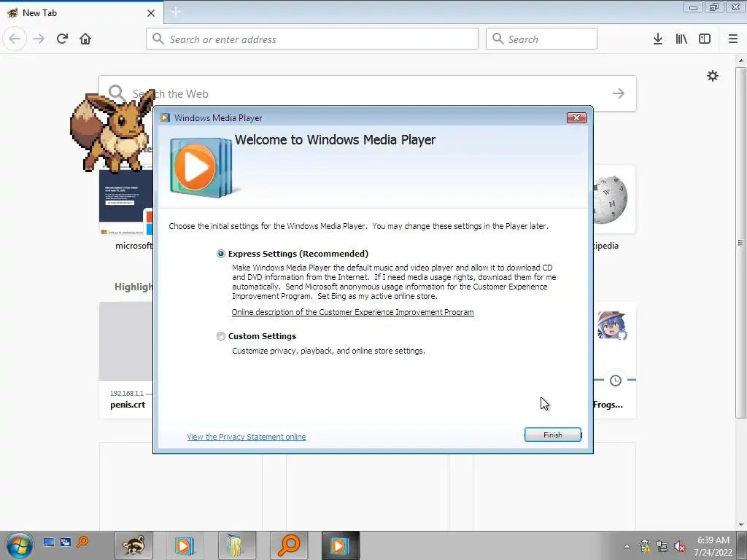Viewport: 747px width, 560px height.
Task: Click the Search the Web field
Action: (x=368, y=93)
